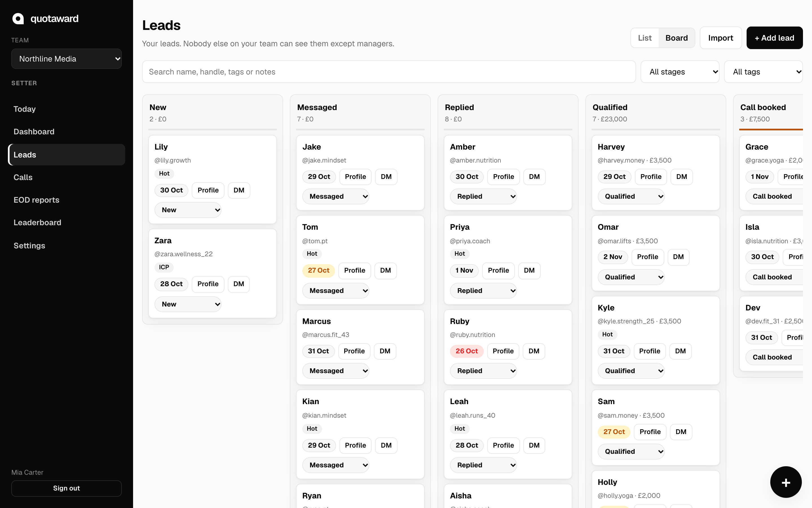The height and width of the screenshot is (508, 812).
Task: Open the Marcus lead card name
Action: pyautogui.click(x=316, y=321)
